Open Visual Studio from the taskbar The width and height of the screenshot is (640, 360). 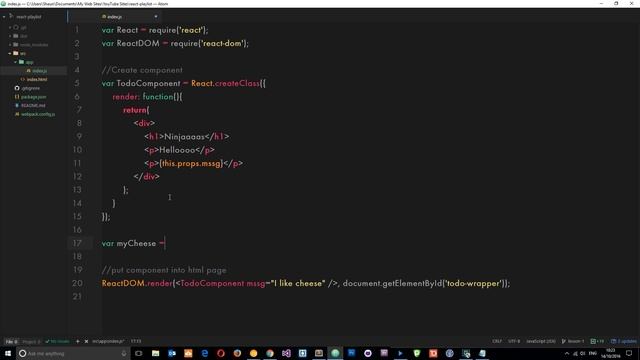pos(286,353)
